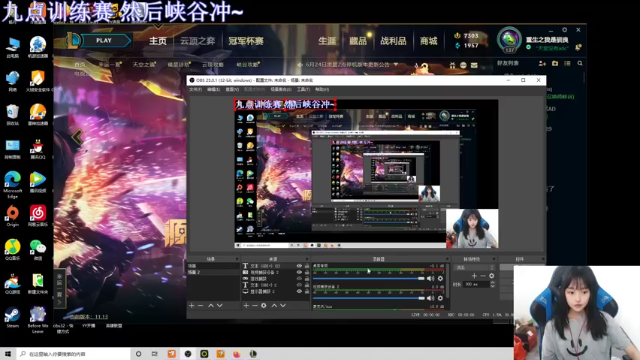Open the 藏品 collection tab

(358, 41)
